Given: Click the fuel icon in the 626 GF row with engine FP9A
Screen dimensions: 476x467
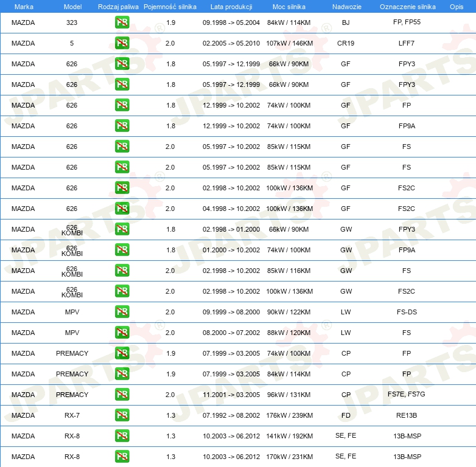Looking at the screenshot, I should pos(122,126).
